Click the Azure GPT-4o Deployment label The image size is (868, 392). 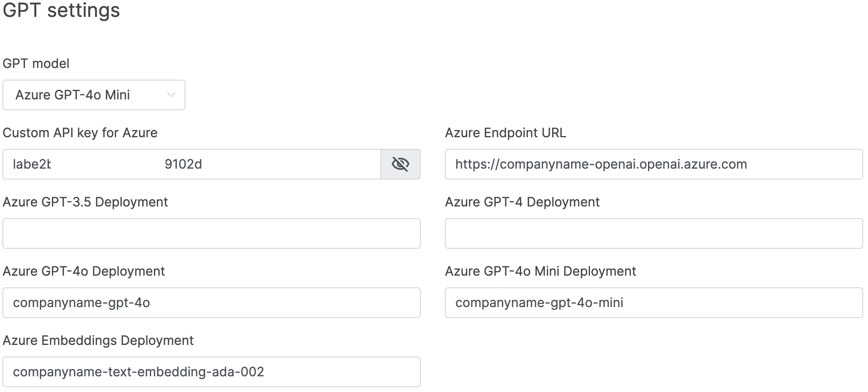[x=84, y=271]
